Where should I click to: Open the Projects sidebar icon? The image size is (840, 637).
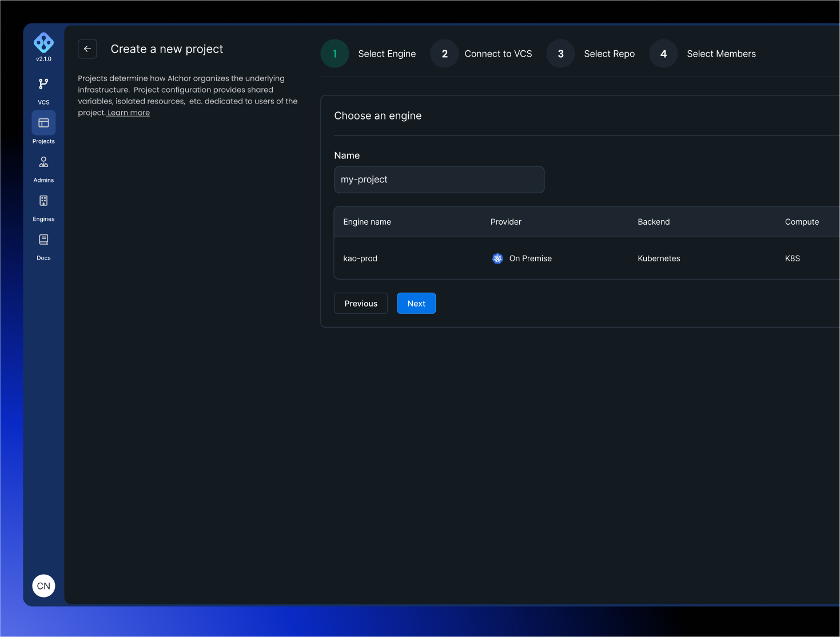43,123
